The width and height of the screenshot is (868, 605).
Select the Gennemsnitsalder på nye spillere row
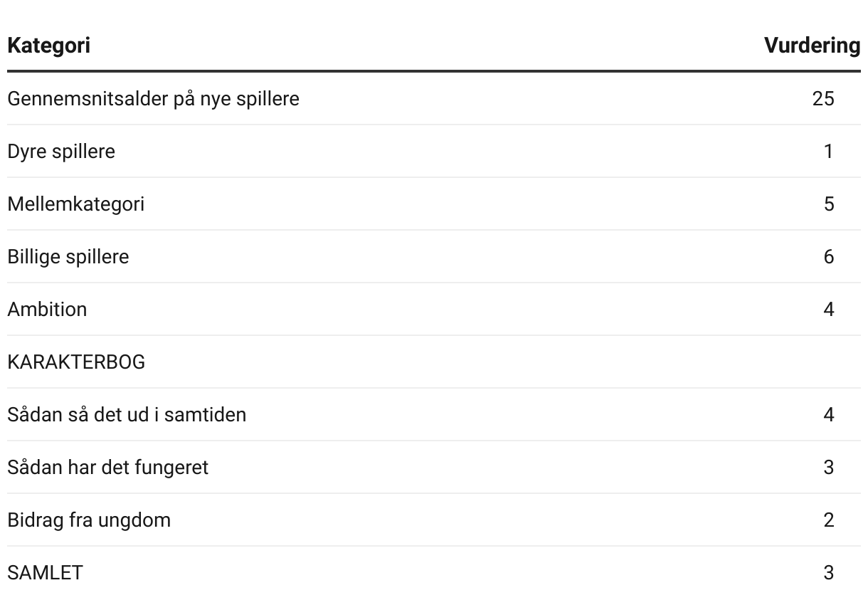click(434, 99)
